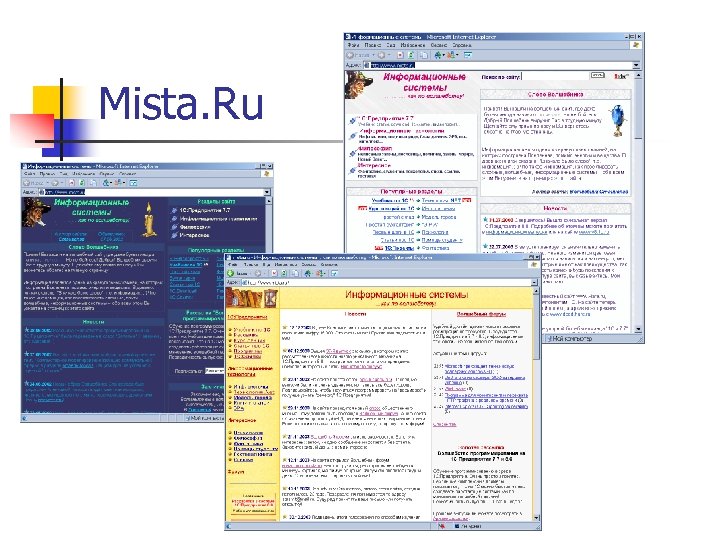
Task: Click Forward arrow in yellow-themed browser window
Action: (258, 273)
